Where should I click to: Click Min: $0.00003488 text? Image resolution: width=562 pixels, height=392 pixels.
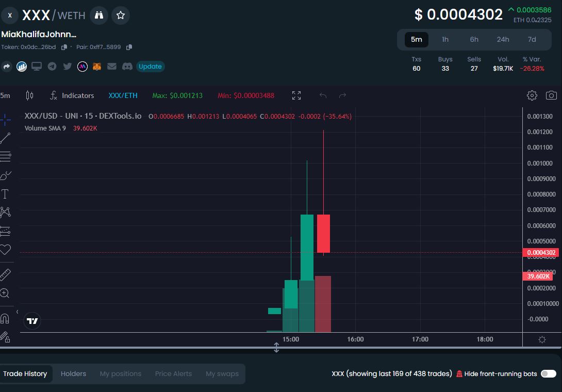(x=246, y=95)
